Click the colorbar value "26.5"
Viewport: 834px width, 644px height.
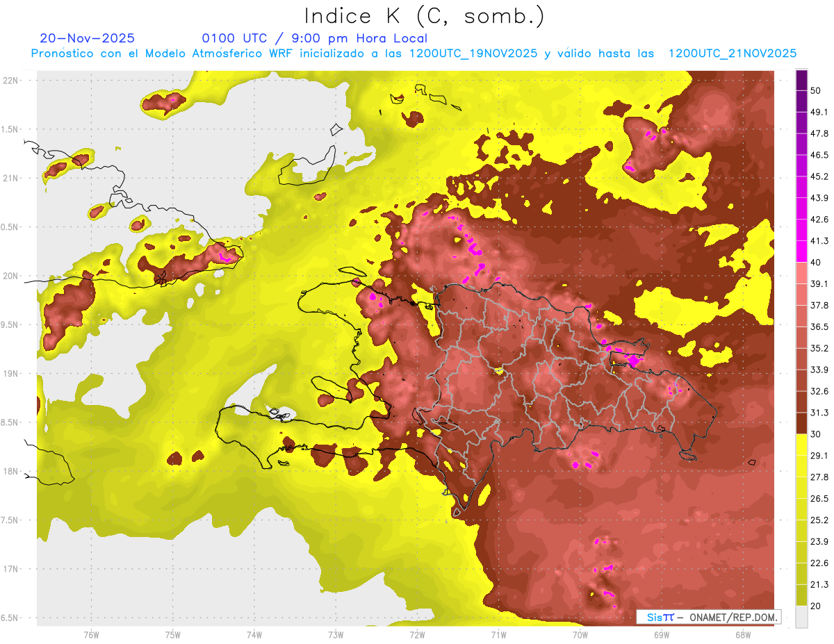820,499
